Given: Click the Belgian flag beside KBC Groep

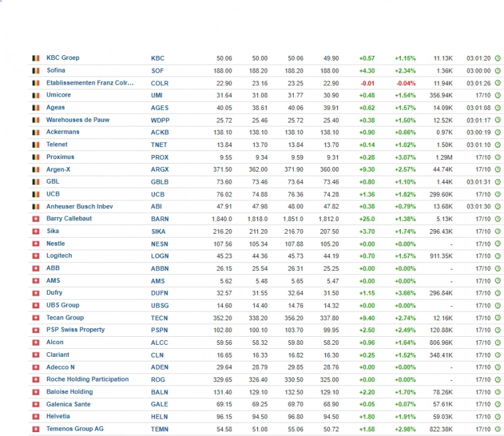Looking at the screenshot, I should [35, 59].
